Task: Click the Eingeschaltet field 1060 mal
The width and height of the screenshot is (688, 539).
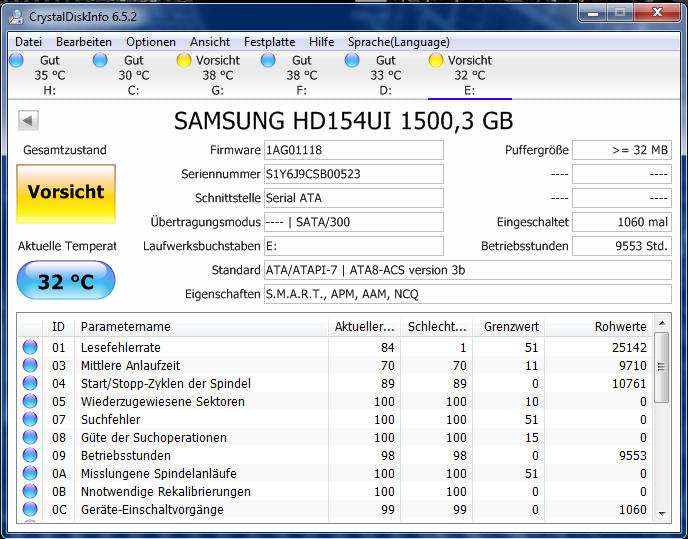Action: (622, 222)
